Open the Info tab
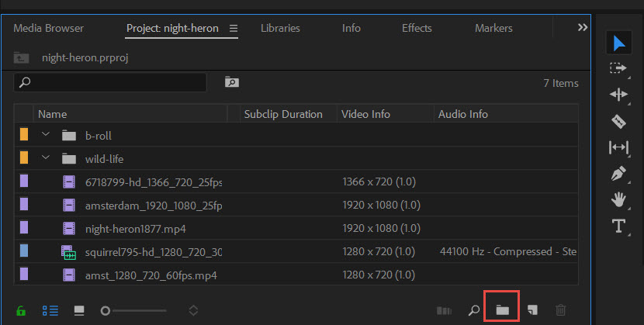 click(351, 29)
